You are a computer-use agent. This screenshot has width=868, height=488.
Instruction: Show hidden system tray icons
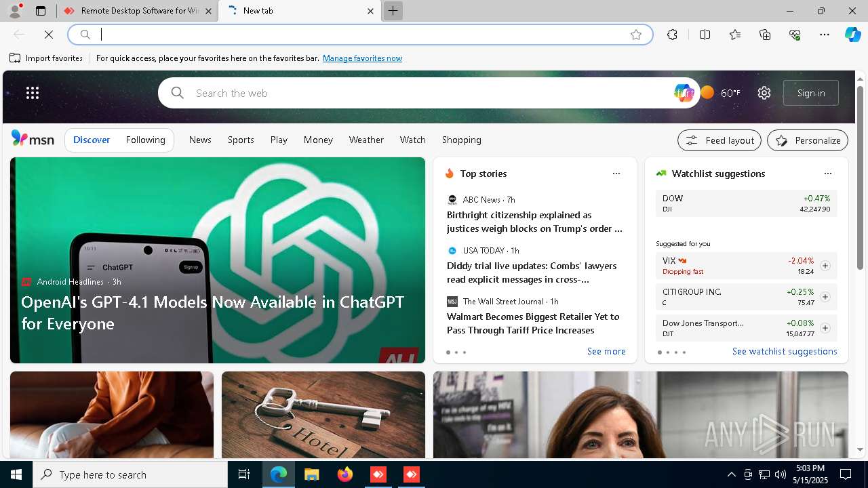[731, 474]
